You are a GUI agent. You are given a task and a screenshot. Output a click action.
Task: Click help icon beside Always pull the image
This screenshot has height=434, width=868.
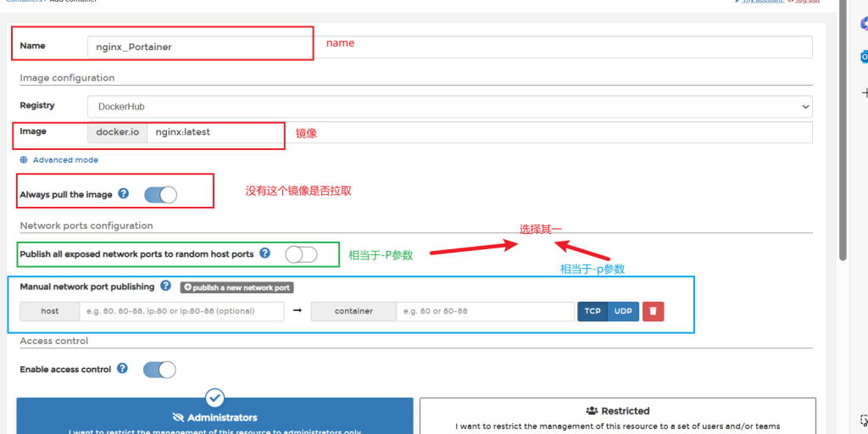[124, 194]
